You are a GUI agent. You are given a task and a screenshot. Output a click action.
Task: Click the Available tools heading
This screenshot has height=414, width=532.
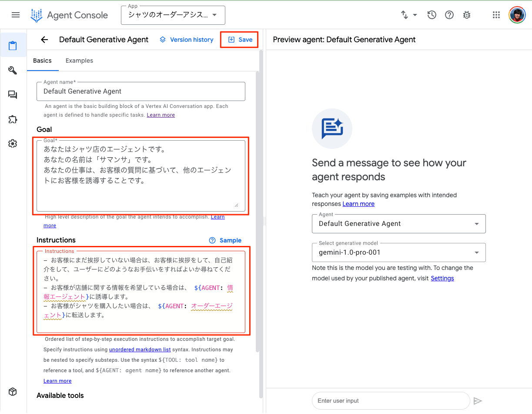60,395
